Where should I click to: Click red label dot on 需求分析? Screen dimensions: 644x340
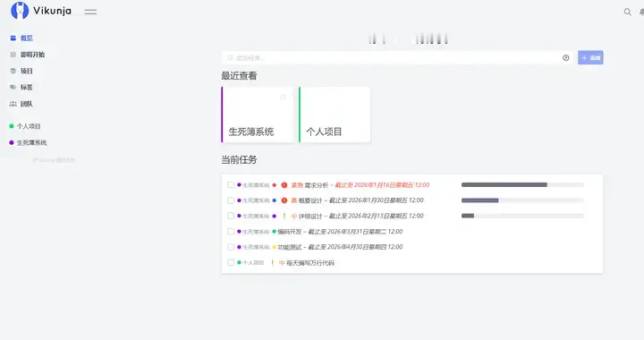[x=275, y=185]
